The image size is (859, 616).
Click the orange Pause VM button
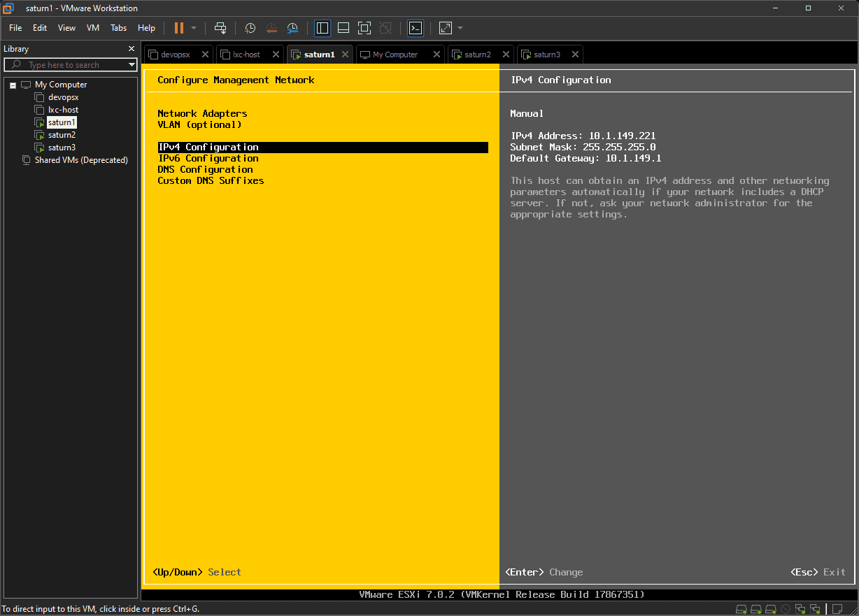click(x=178, y=28)
